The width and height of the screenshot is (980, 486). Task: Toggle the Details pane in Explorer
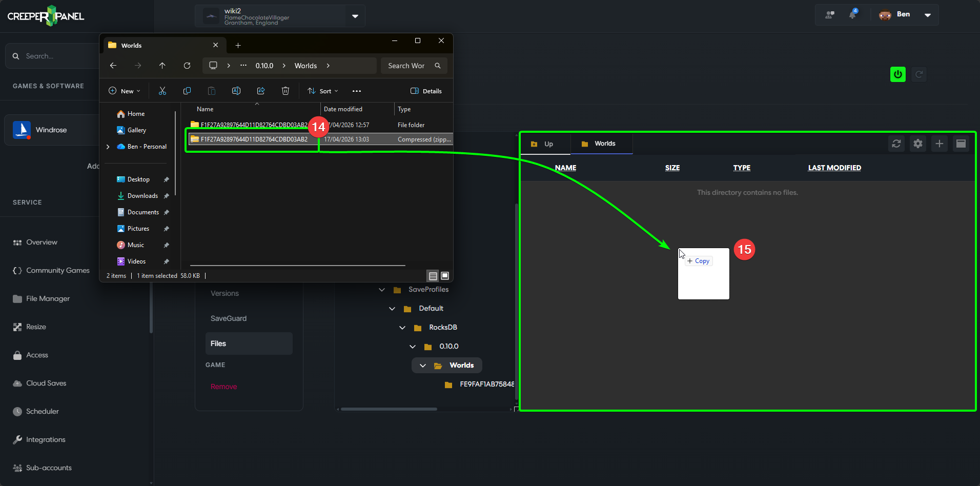(426, 91)
